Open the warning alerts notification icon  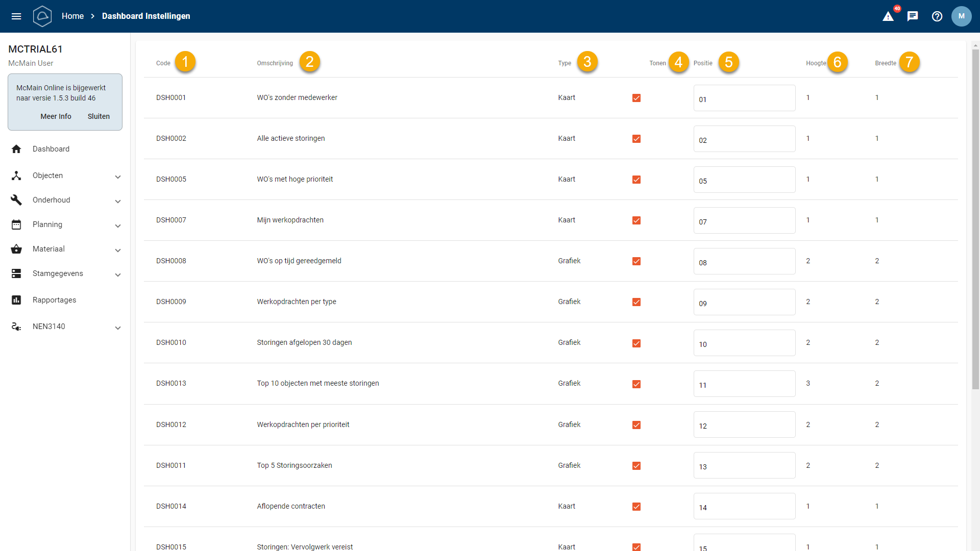tap(888, 16)
